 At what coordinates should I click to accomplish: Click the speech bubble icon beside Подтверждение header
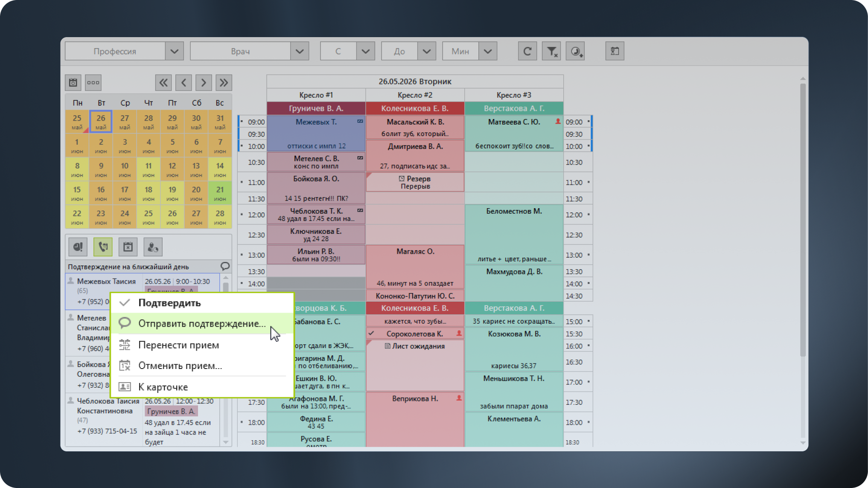point(225,266)
